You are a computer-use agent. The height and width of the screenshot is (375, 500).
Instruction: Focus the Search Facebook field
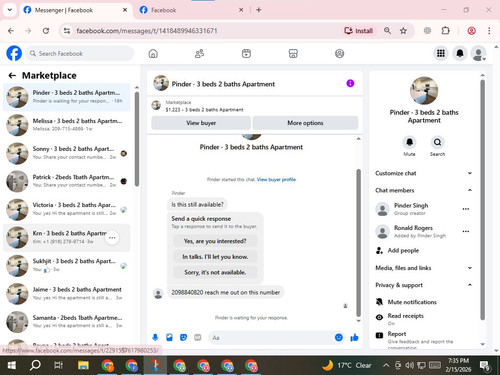pyautogui.click(x=79, y=53)
